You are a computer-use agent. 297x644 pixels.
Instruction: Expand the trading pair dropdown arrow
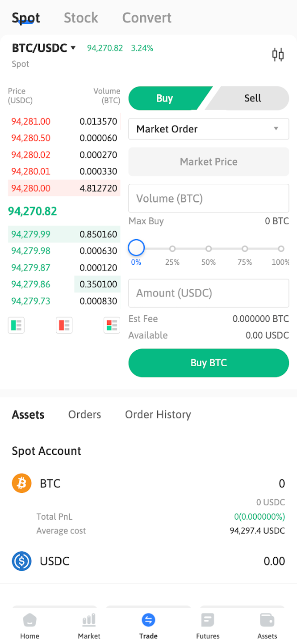coord(73,48)
